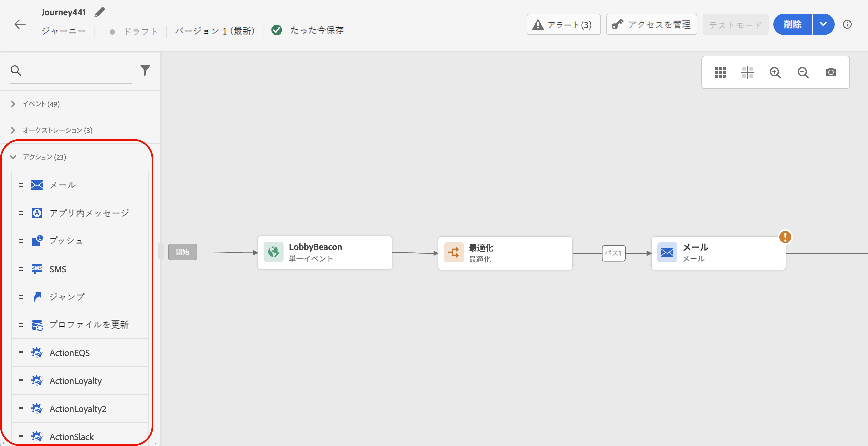Image resolution: width=868 pixels, height=446 pixels.
Task: Click the アクセスを管理 button
Action: point(652,25)
